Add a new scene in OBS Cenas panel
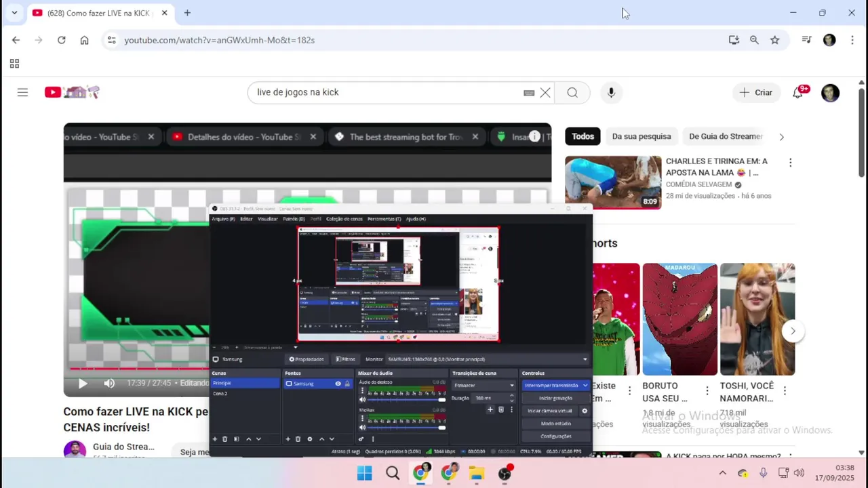The height and width of the screenshot is (488, 868). point(215,439)
